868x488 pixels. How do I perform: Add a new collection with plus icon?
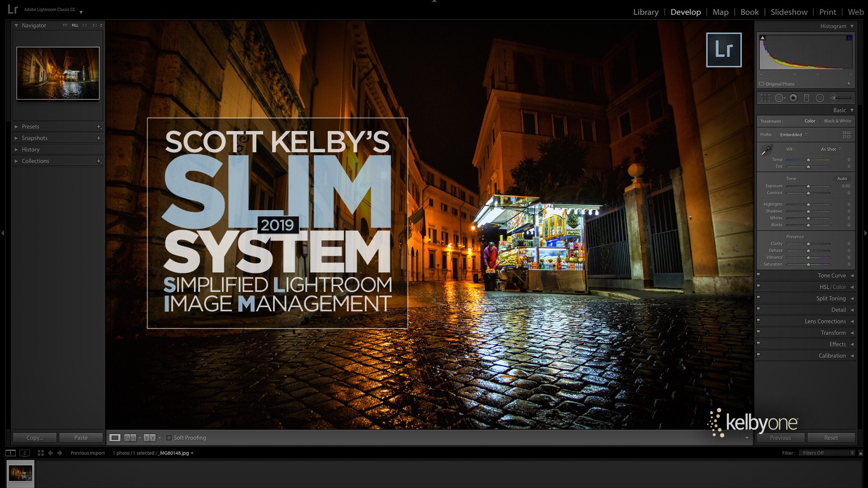coord(99,161)
